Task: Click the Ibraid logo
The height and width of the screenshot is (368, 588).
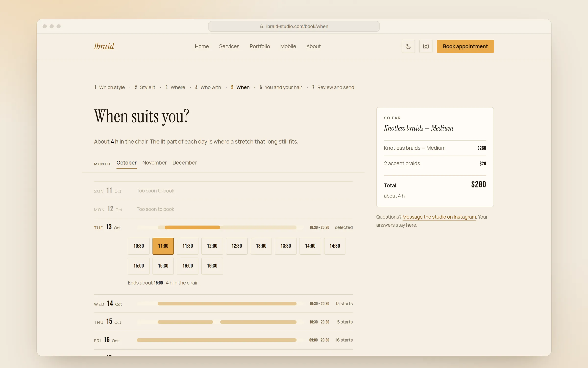Action: pyautogui.click(x=104, y=46)
